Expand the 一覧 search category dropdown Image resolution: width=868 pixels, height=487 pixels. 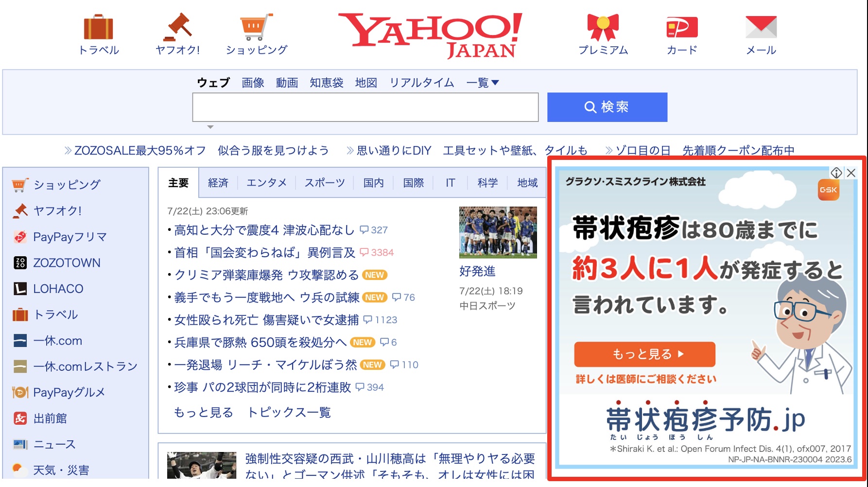(x=483, y=83)
